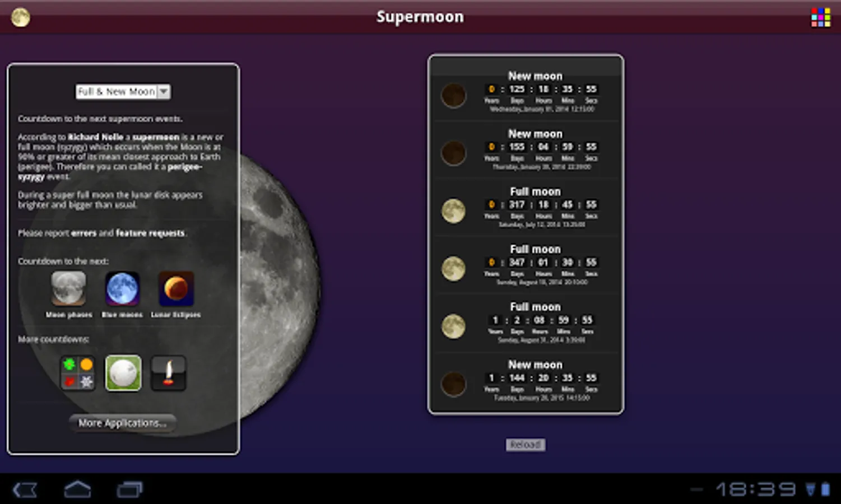Click the date under the 125-day new moon

tap(542, 109)
